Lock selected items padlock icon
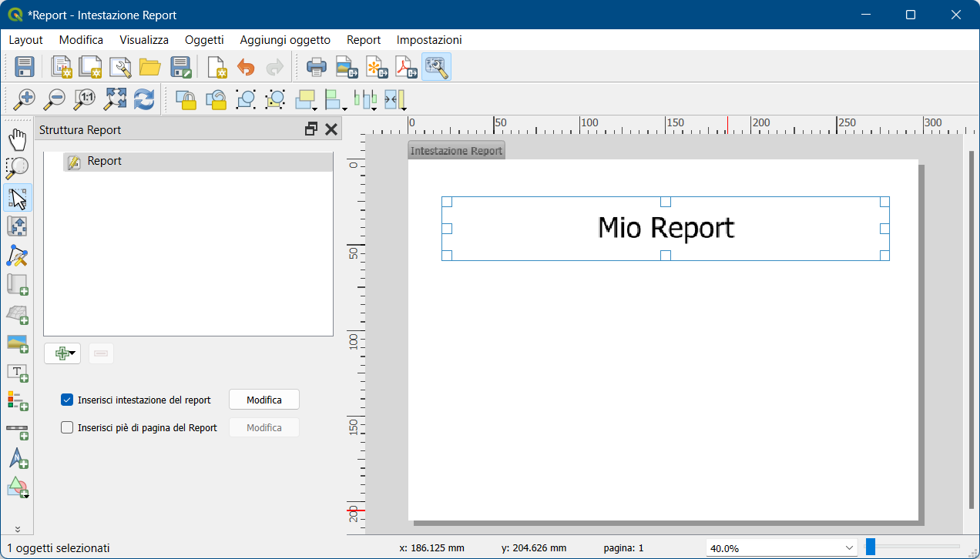This screenshot has width=980, height=559. click(x=186, y=99)
